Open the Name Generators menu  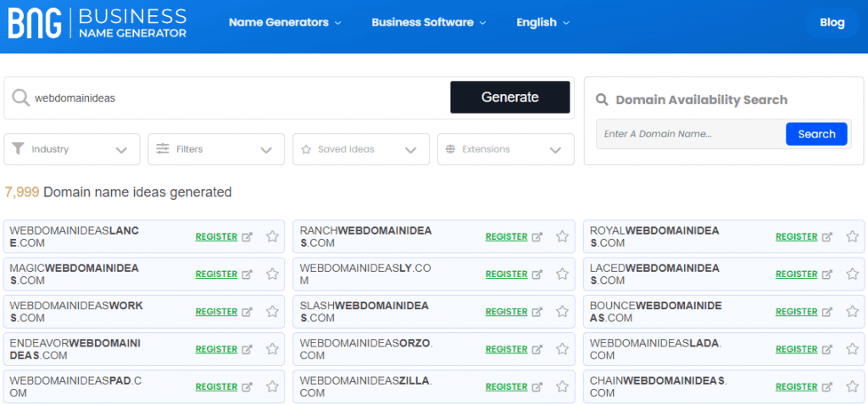click(x=285, y=23)
